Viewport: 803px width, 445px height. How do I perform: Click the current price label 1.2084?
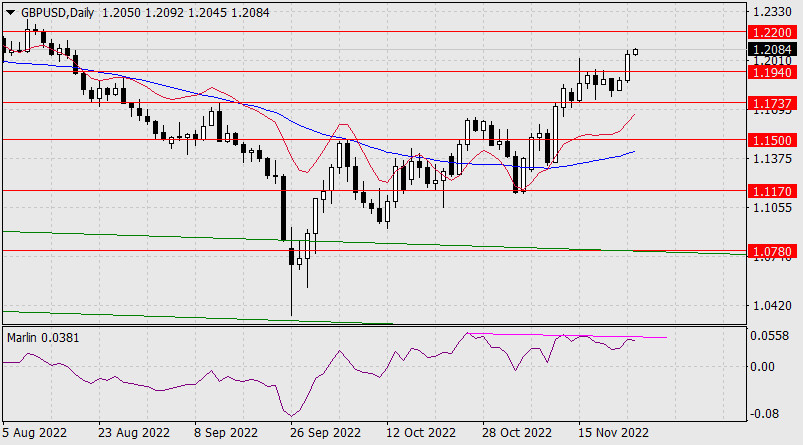772,49
